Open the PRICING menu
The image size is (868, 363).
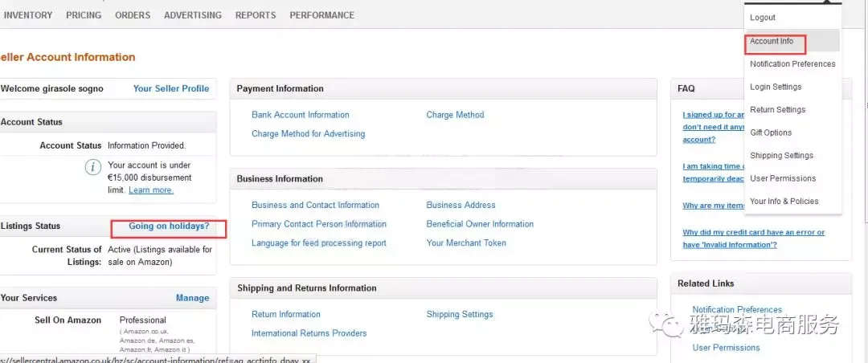coord(84,15)
